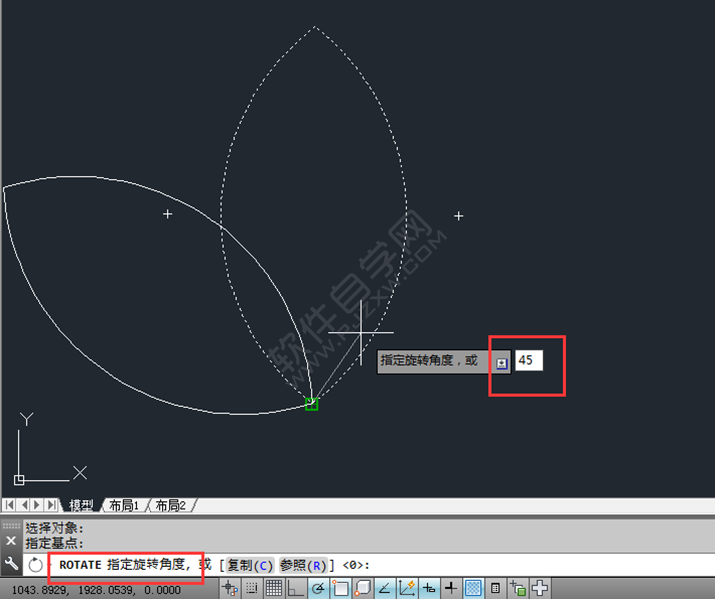The height and width of the screenshot is (599, 715).
Task: Close the command line window
Action: point(11,541)
